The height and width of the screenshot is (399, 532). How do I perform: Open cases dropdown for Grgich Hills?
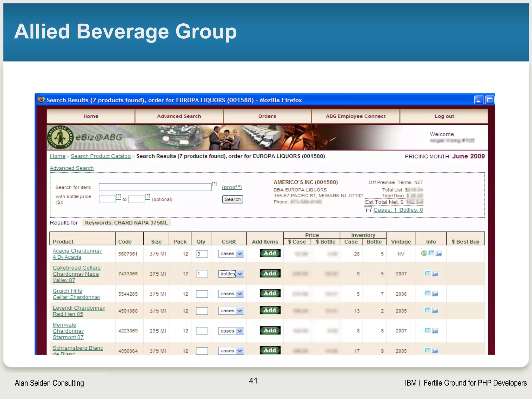pyautogui.click(x=231, y=294)
